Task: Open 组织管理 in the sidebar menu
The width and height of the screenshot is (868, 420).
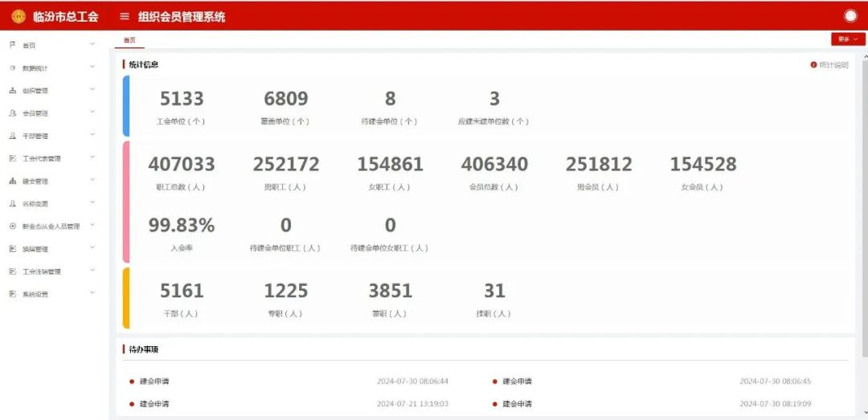Action: [x=35, y=91]
